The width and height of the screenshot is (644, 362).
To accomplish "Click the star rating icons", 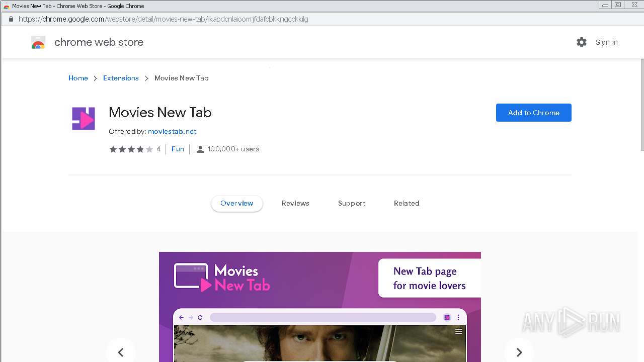I will coord(131,149).
